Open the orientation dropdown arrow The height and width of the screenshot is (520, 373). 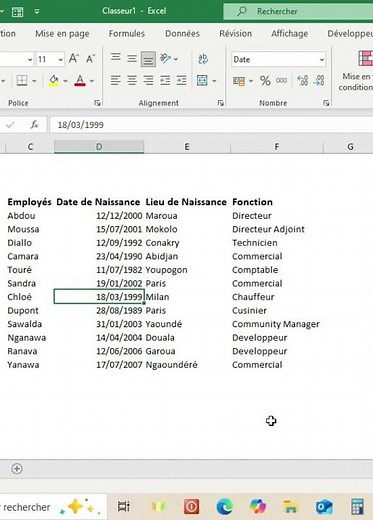(x=175, y=59)
